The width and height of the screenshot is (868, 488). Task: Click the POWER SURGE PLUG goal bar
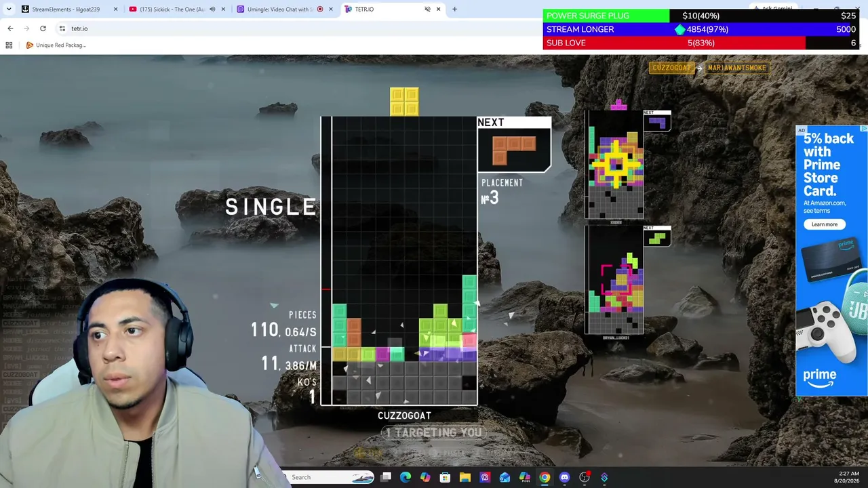tap(701, 16)
